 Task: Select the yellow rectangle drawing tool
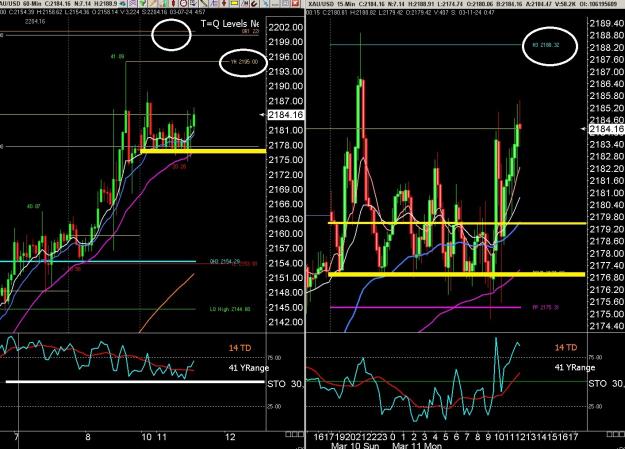click(x=234, y=4)
